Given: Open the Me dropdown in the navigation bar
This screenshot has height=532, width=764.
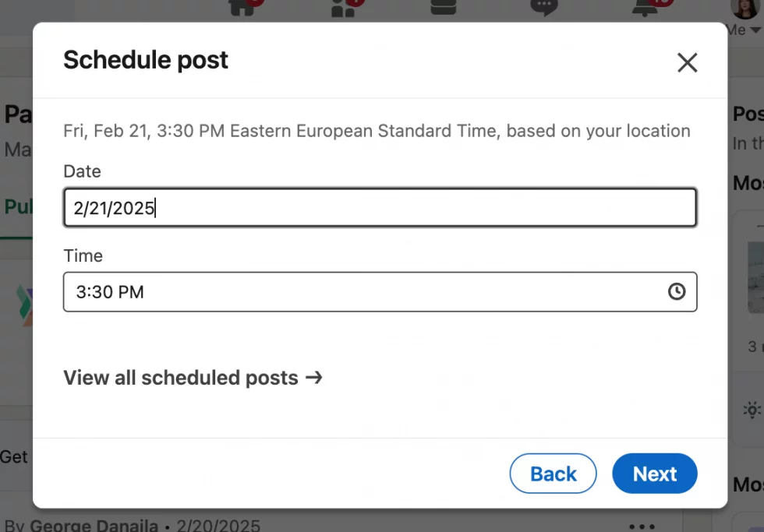Looking at the screenshot, I should [x=745, y=30].
